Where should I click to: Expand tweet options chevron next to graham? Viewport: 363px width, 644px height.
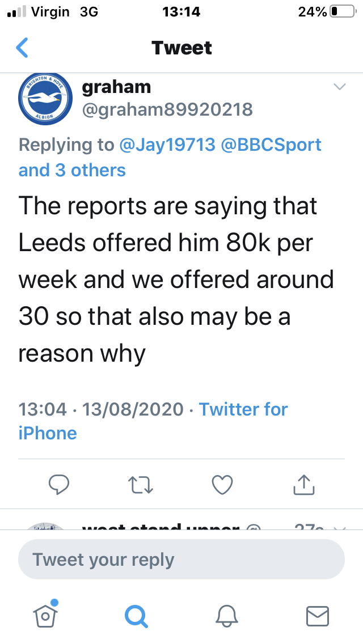pos(340,87)
